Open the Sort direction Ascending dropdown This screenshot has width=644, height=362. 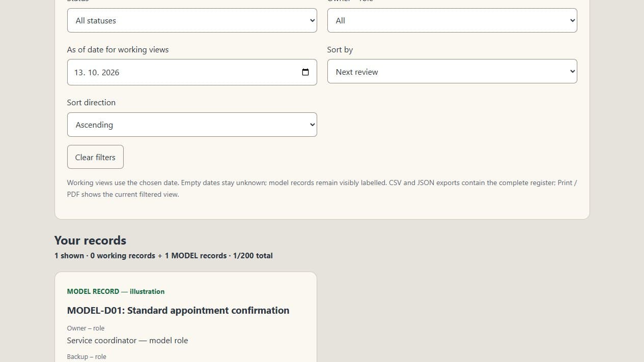192,125
